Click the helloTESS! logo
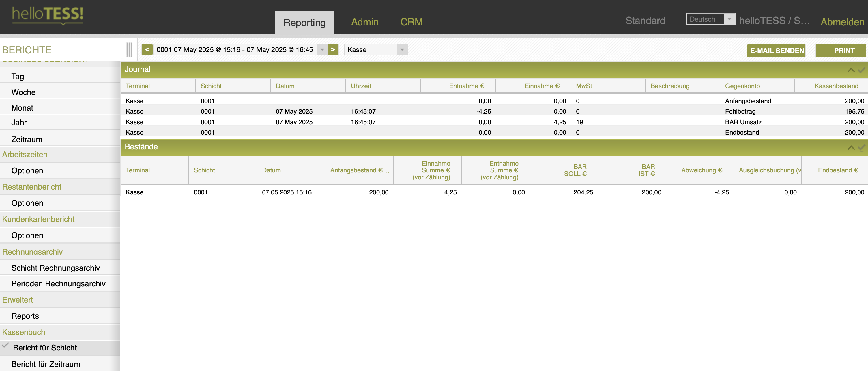 point(48,15)
